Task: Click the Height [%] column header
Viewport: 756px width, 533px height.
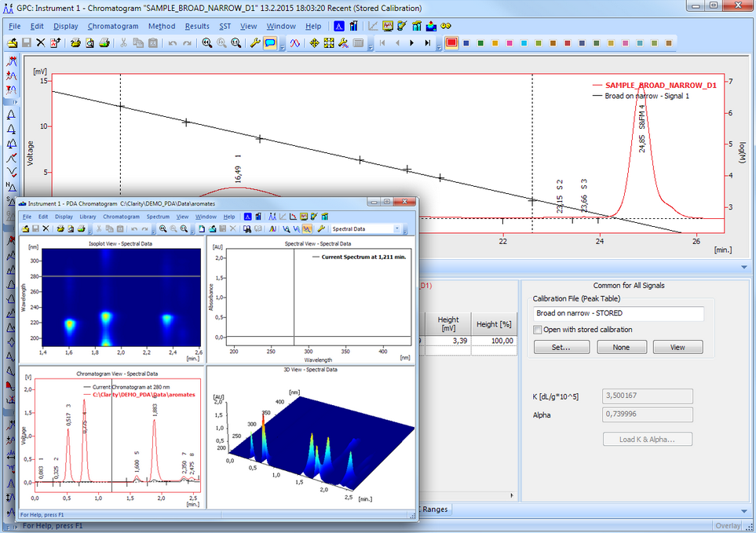Action: tap(494, 324)
